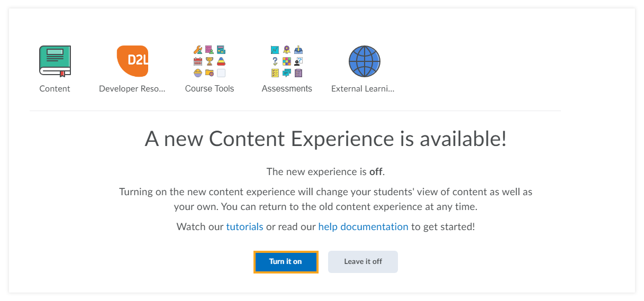Open the orange D2L Developer Resources icon
The image size is (644, 301).
pyautogui.click(x=132, y=61)
